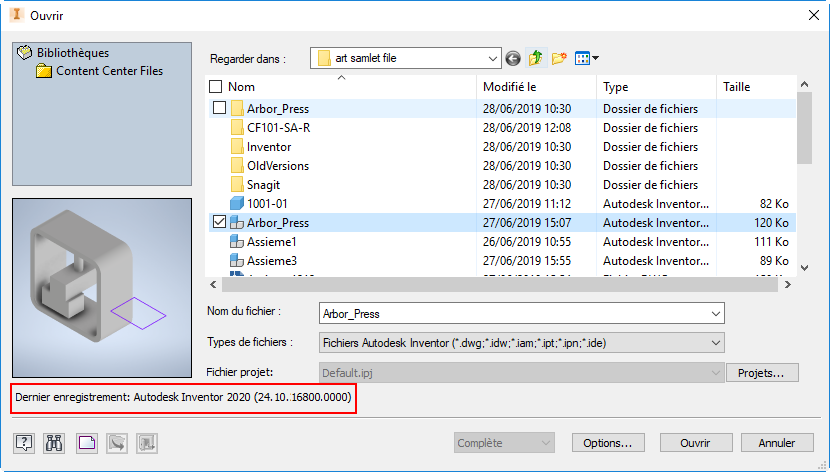The image size is (830, 472).
Task: Click the 120 Ko size cell
Action: click(x=771, y=223)
